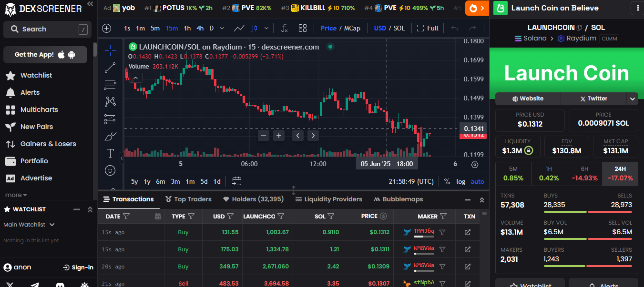Add symbol compare plus icon
The width and height of the screenshot is (644, 287).
pos(107,28)
